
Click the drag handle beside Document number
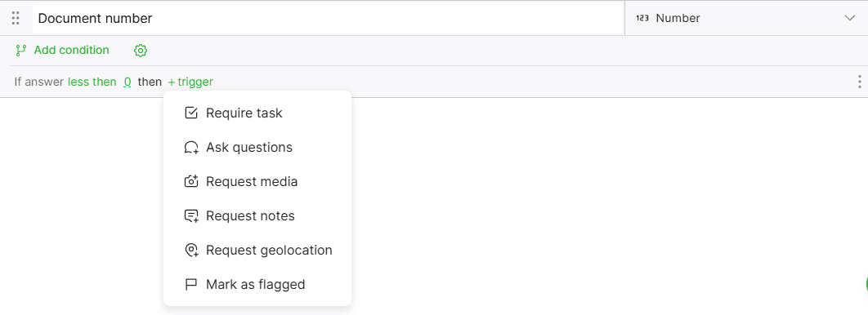pos(16,18)
